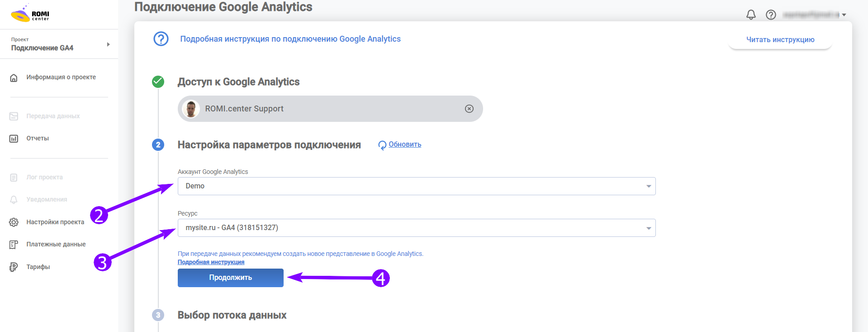This screenshot has height=332, width=868.
Task: Open Передача данных menu item
Action: tap(53, 116)
